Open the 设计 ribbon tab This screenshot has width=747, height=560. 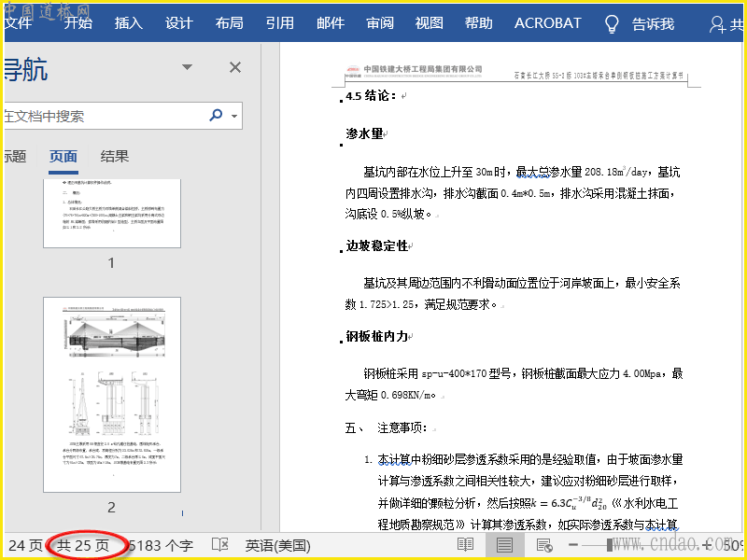(179, 22)
